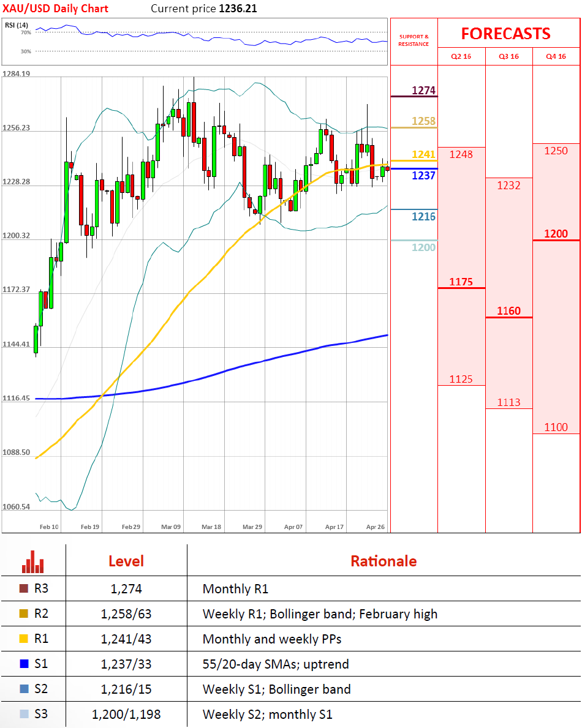This screenshot has width=582, height=728.
Task: Click the 1060.54 price axis label
Action: [x=17, y=506]
